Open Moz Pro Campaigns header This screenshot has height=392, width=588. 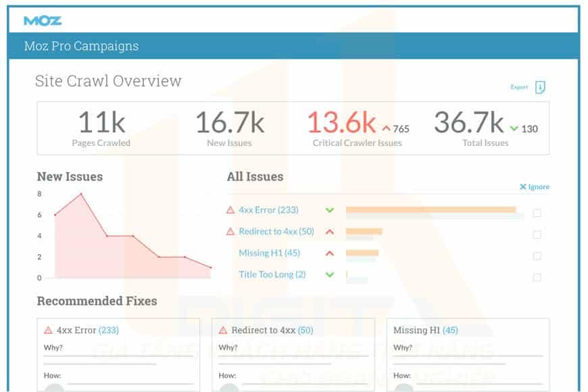[x=81, y=46]
